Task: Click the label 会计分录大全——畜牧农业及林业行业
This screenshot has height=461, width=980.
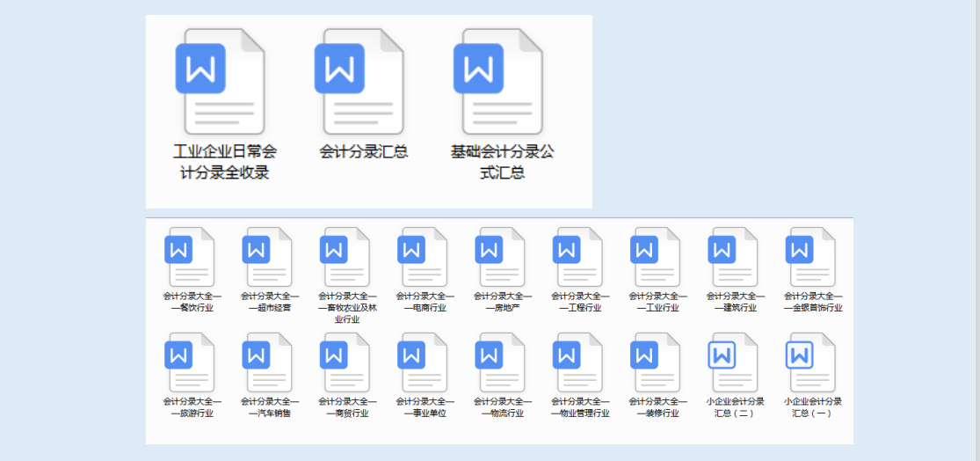Action: point(347,307)
